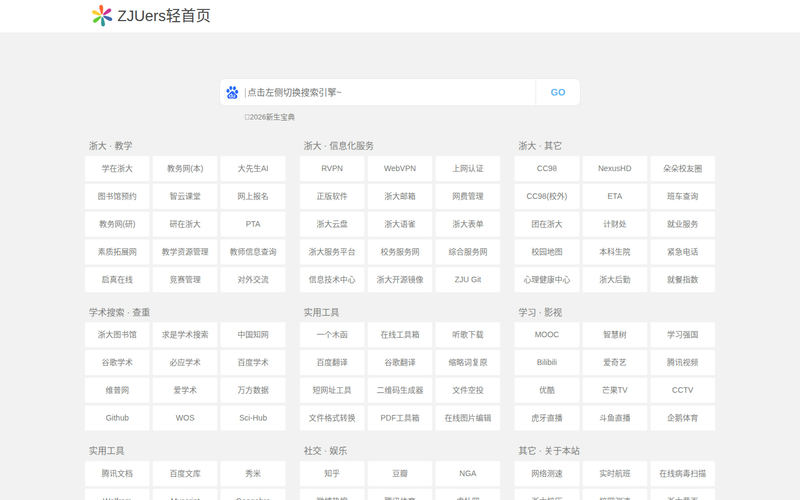Open 谷歌学术
The height and width of the screenshot is (500, 800).
coord(117,363)
